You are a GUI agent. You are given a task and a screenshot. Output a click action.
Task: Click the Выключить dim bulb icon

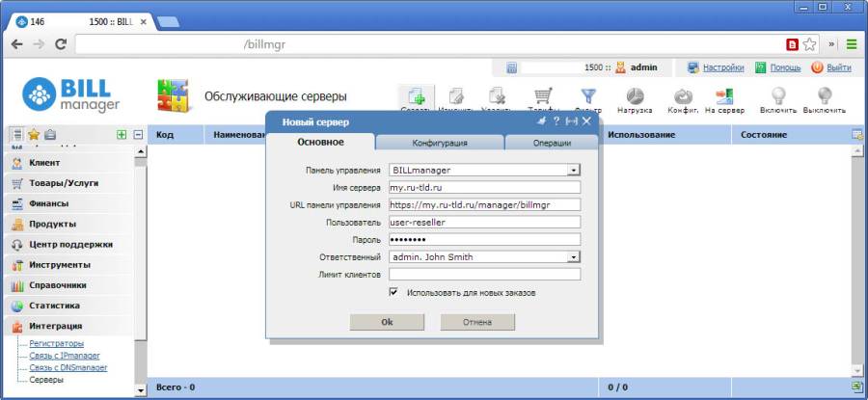[x=825, y=95]
